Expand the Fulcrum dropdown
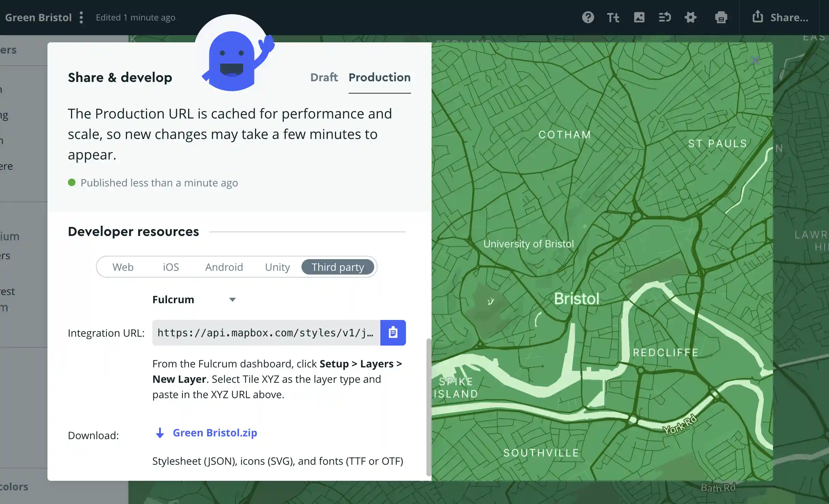This screenshot has width=829, height=504. pos(194,299)
